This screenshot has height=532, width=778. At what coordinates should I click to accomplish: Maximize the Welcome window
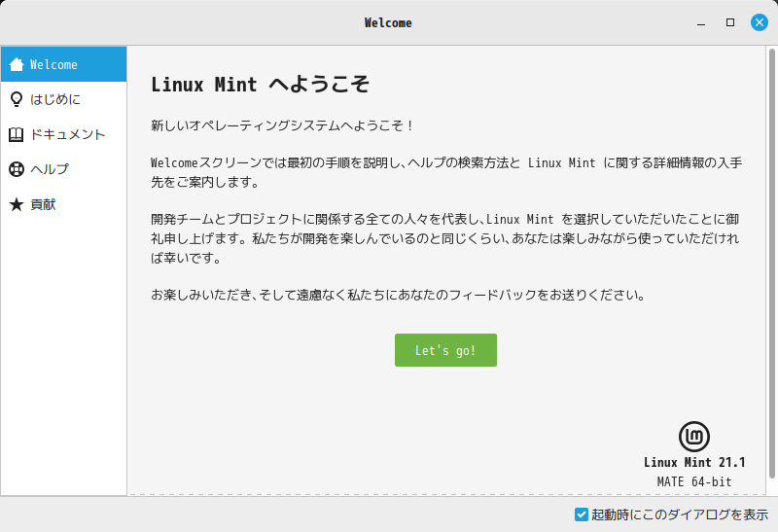[730, 22]
